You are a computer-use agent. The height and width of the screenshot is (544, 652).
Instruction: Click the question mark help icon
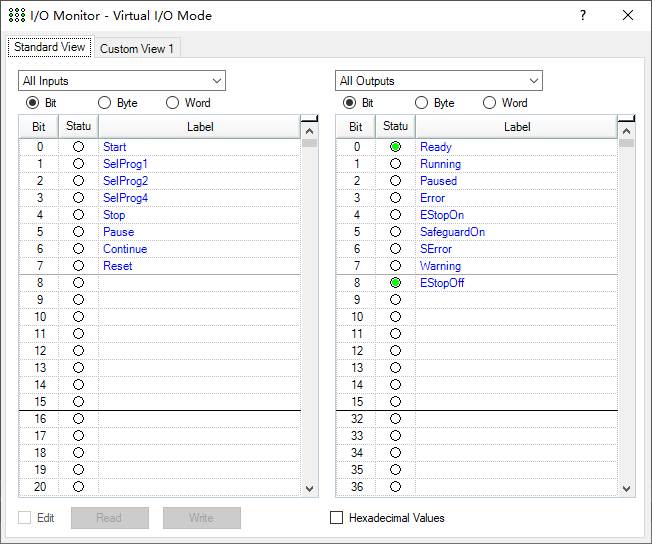tap(583, 16)
